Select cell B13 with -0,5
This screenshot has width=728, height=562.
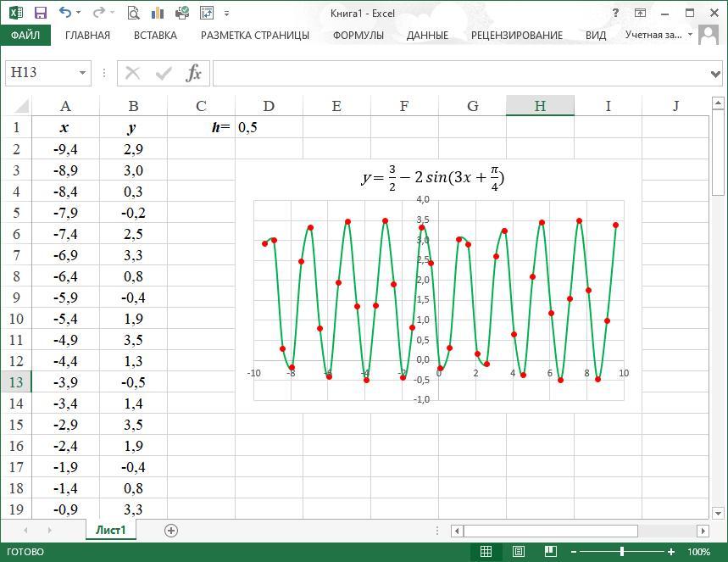(x=133, y=381)
